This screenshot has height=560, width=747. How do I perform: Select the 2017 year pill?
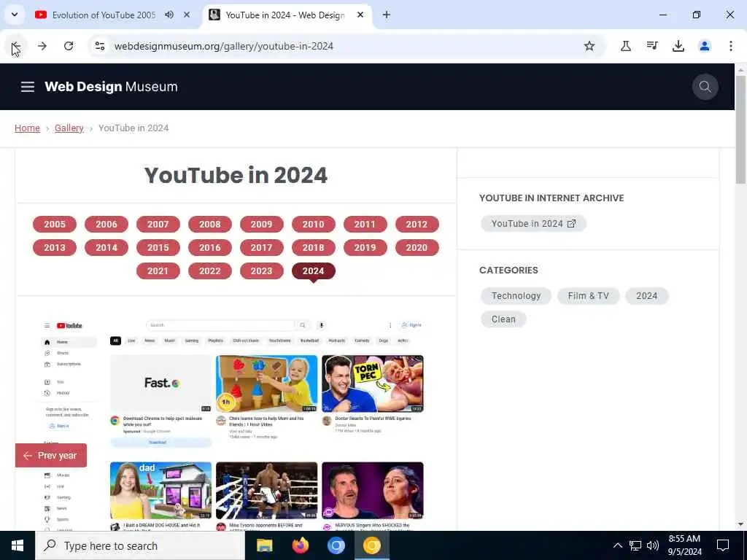click(x=262, y=248)
